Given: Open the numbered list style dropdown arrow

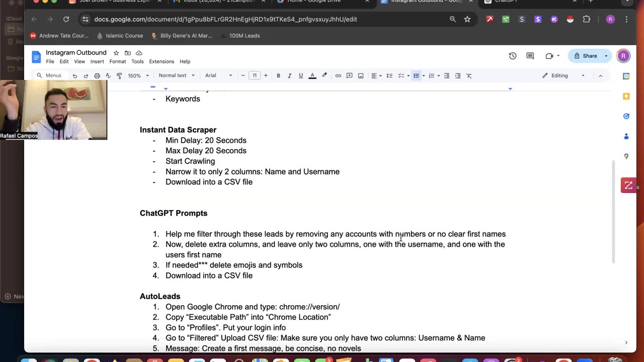Looking at the screenshot, I should (x=439, y=76).
